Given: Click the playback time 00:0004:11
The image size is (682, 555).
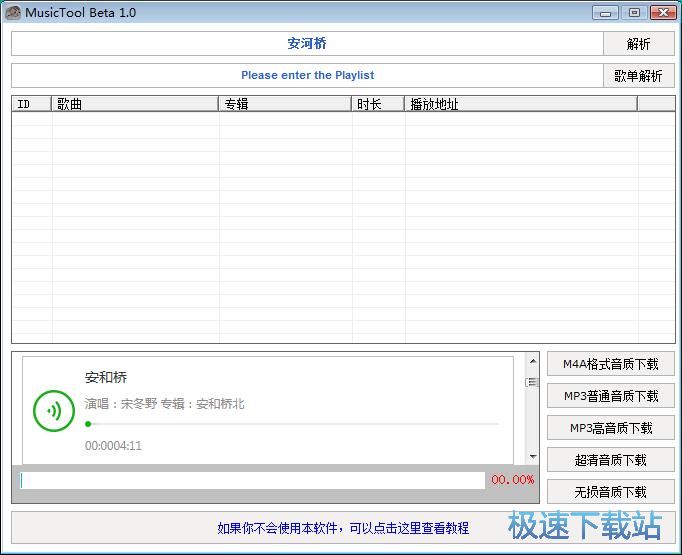Looking at the screenshot, I should click(113, 446).
